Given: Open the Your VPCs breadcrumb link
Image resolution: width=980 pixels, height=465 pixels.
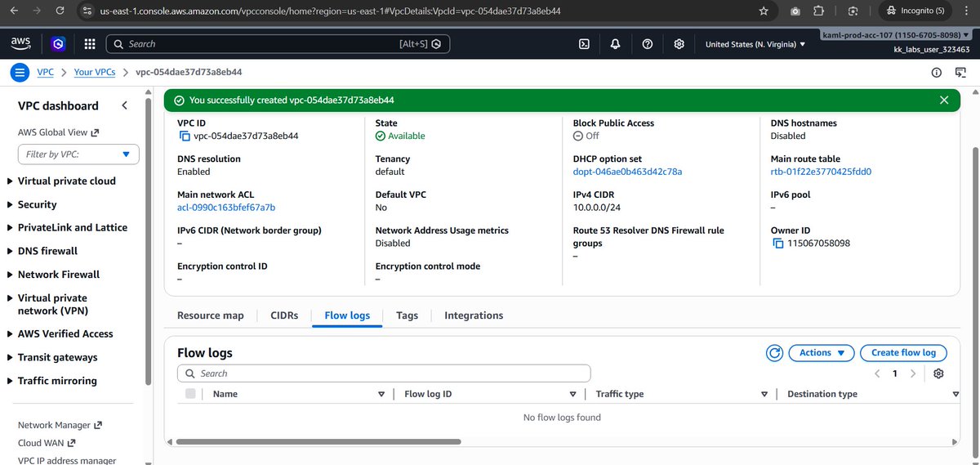Looking at the screenshot, I should 95,72.
